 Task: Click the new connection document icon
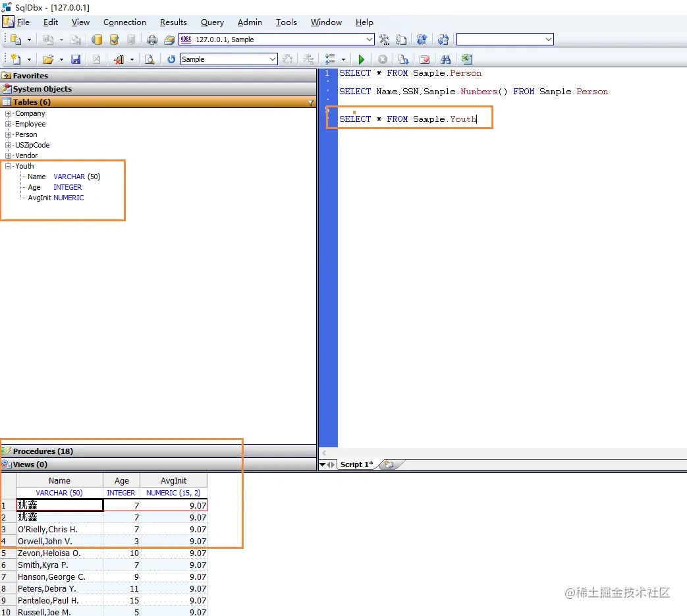pos(16,40)
